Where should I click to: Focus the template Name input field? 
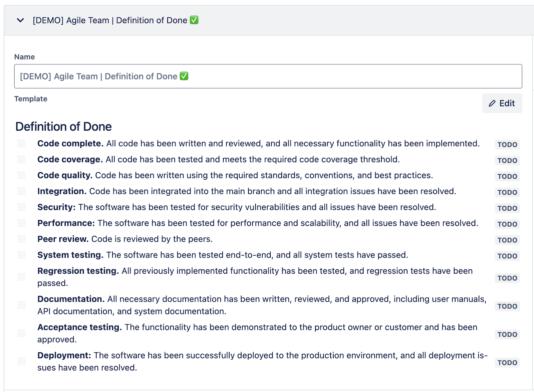pos(268,76)
